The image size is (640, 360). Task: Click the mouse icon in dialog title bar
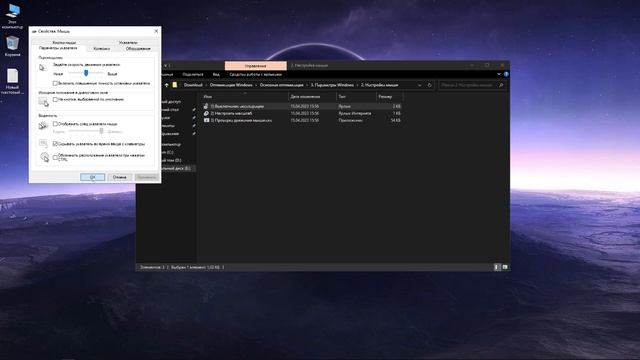34,31
